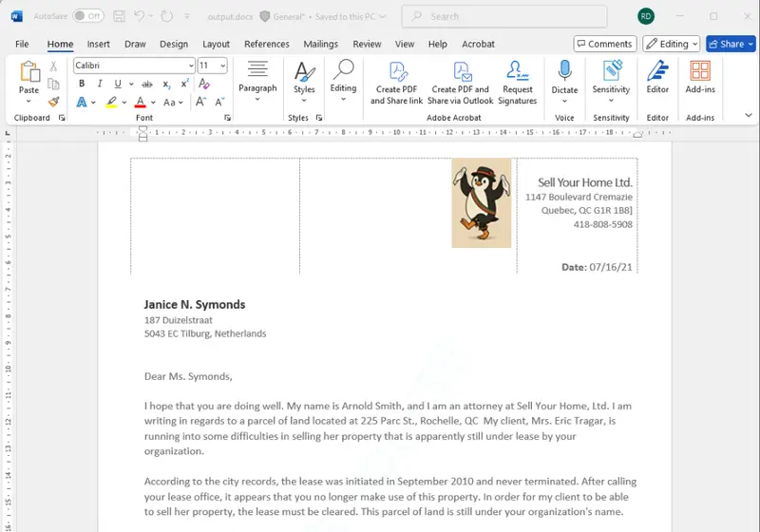Select the penguin logo image
The image size is (760, 532).
click(x=482, y=202)
